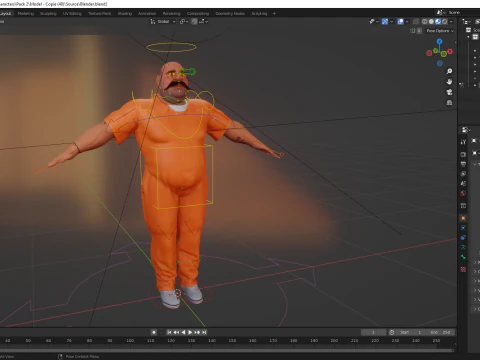
Task: Open the outliner editor type dropdown
Action: click(466, 21)
